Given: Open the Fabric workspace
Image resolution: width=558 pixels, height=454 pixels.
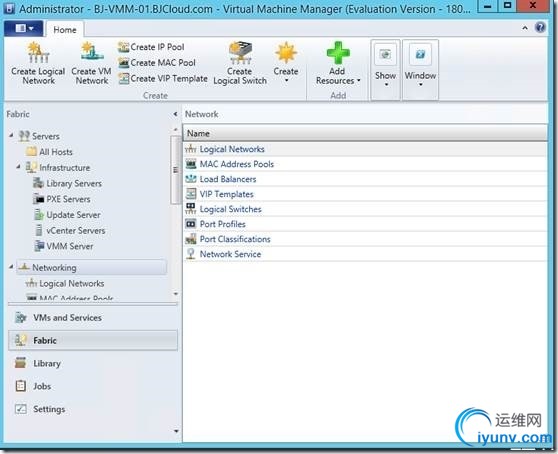Looking at the screenshot, I should tap(93, 340).
